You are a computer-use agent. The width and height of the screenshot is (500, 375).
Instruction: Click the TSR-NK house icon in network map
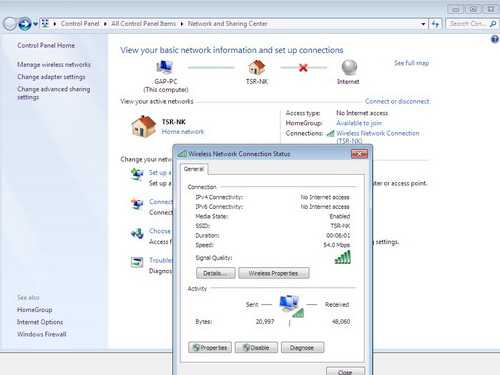pyautogui.click(x=257, y=67)
